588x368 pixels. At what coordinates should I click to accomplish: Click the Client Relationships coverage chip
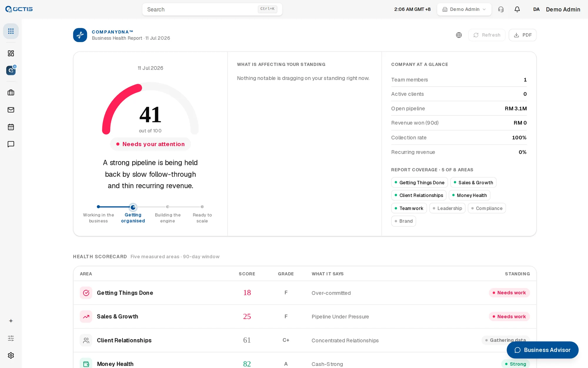point(419,195)
